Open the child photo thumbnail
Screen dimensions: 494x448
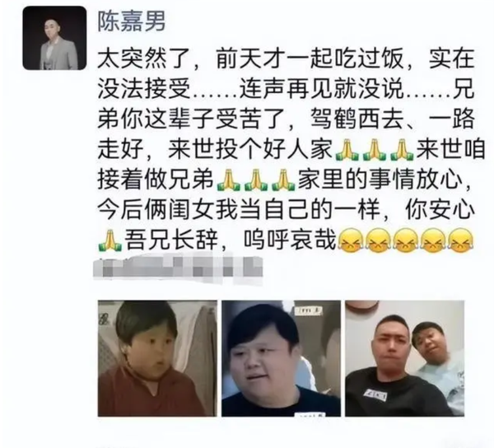(x=157, y=358)
